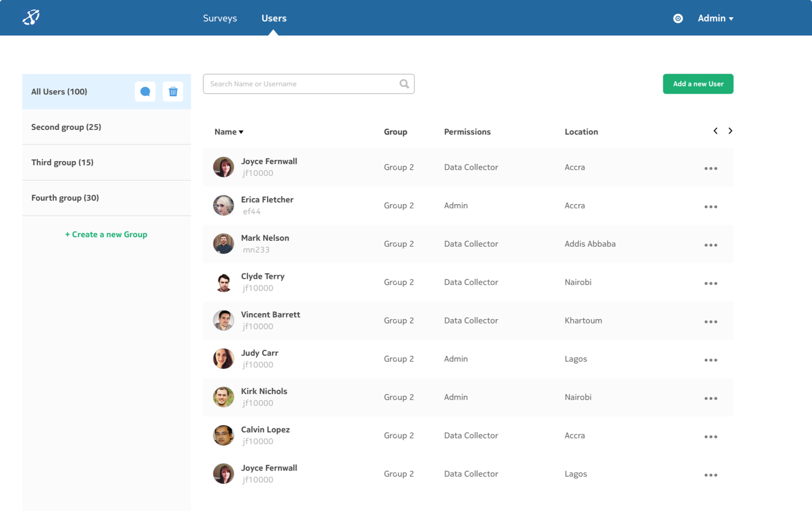Go to previous page of users

coord(715,131)
